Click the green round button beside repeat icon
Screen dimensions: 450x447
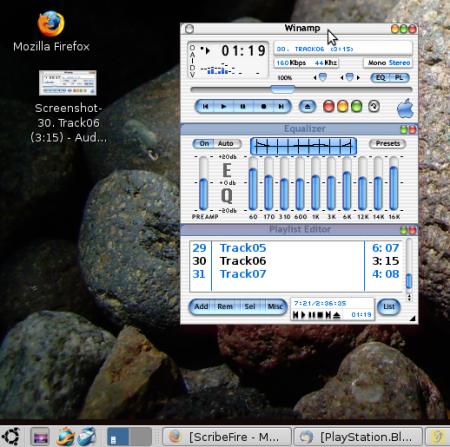pos(356,106)
